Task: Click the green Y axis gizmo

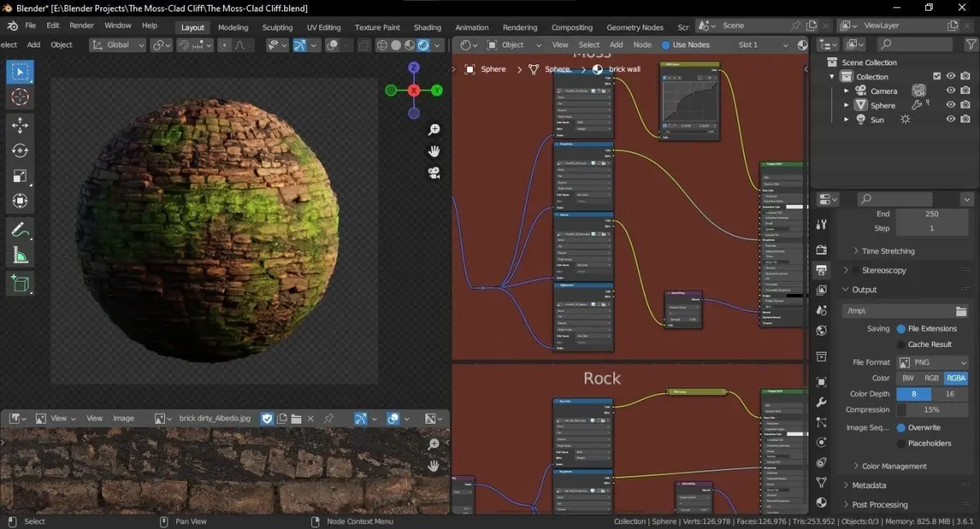Action: click(x=437, y=90)
